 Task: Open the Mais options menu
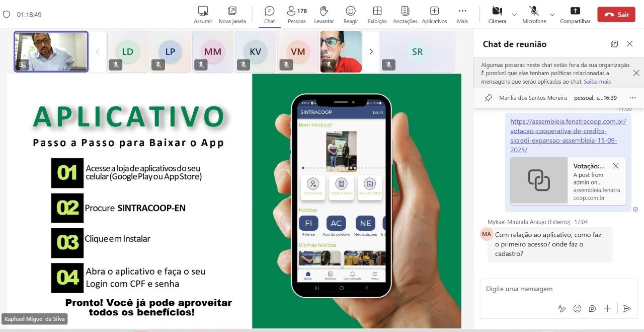(462, 14)
